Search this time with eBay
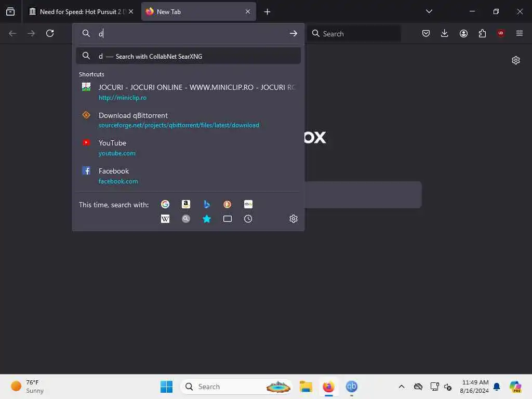The width and height of the screenshot is (532, 399). point(248,204)
